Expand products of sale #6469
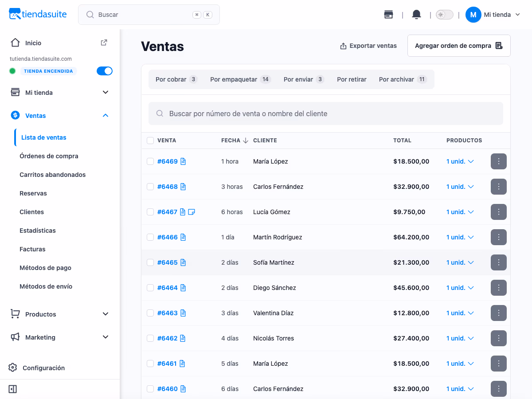The width and height of the screenshot is (532, 399). click(460, 161)
